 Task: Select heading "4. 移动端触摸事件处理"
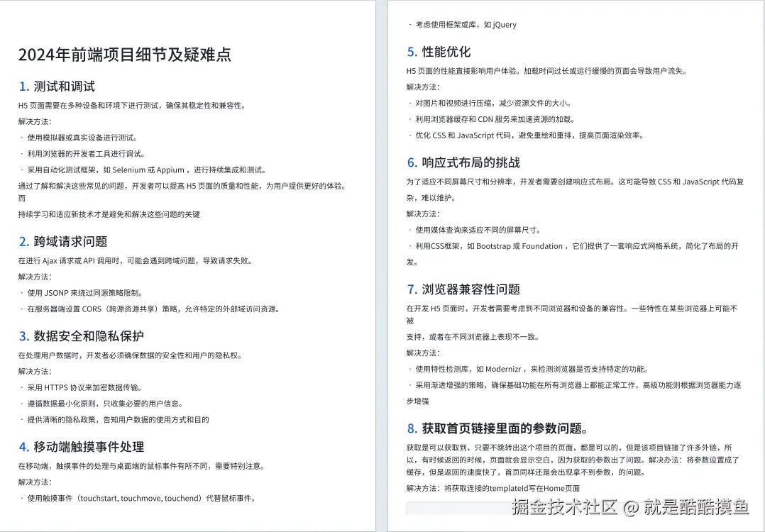(82, 447)
